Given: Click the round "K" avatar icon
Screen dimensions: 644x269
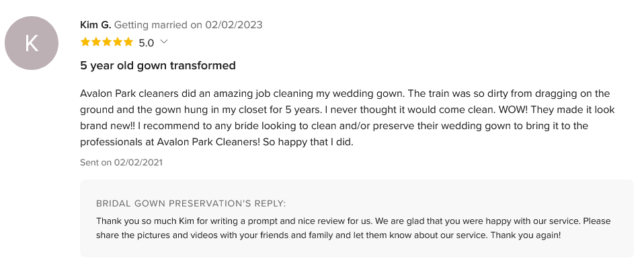Looking at the screenshot, I should (32, 43).
